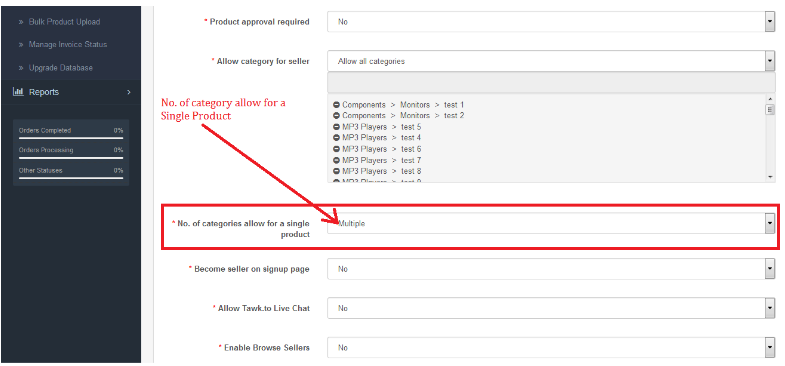Remove MP3 Players > test 4 category
Image resolution: width=785 pixels, height=366 pixels.
pos(336,138)
